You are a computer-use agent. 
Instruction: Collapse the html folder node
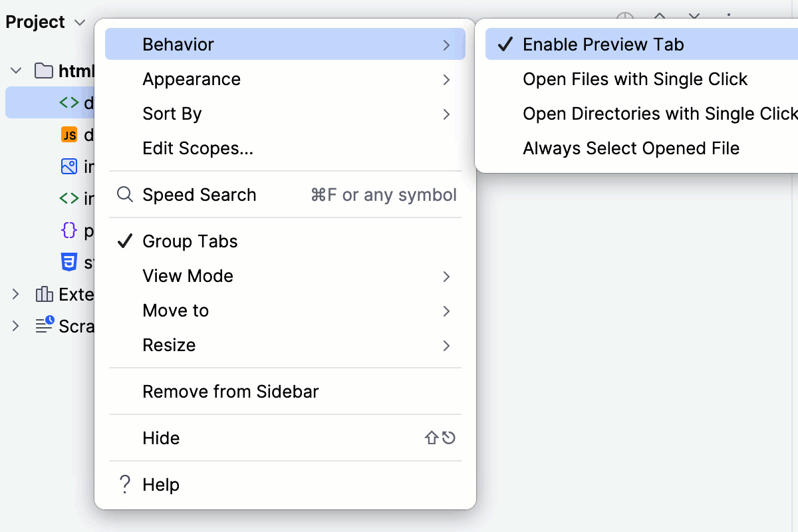tap(15, 71)
